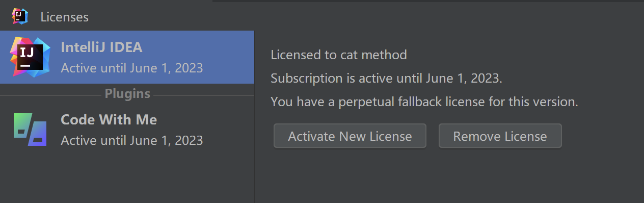Click the Remove License button
The image size is (644, 203).
coord(500,136)
